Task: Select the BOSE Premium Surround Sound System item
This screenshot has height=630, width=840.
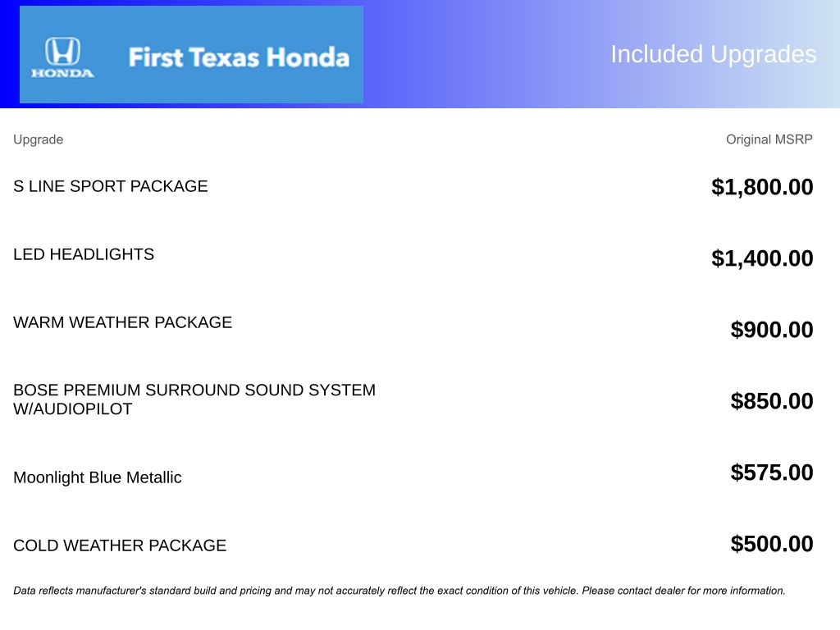Action: [x=194, y=399]
